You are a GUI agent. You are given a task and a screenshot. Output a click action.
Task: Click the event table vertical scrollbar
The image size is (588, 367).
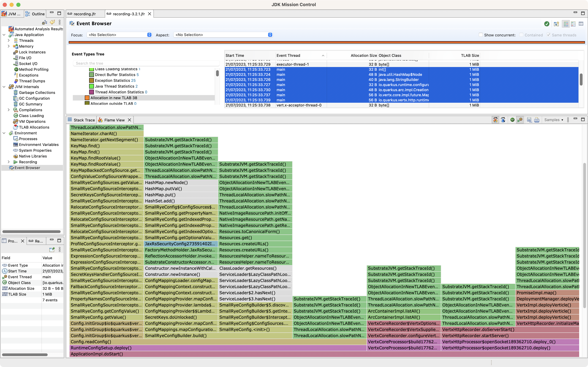point(581,79)
